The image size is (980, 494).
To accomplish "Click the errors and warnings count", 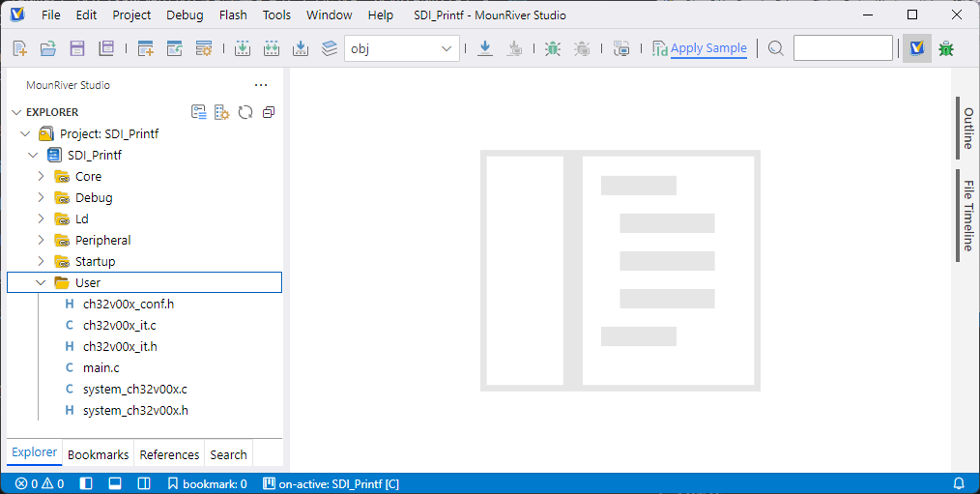I will click(x=40, y=483).
